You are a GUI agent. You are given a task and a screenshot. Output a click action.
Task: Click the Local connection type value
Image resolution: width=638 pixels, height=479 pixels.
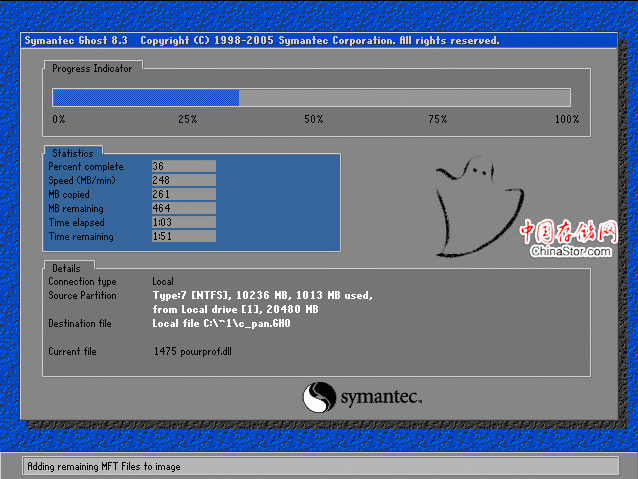163,282
